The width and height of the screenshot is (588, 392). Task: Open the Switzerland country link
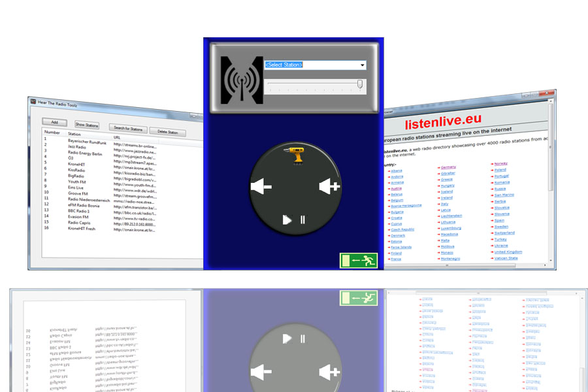(x=504, y=233)
